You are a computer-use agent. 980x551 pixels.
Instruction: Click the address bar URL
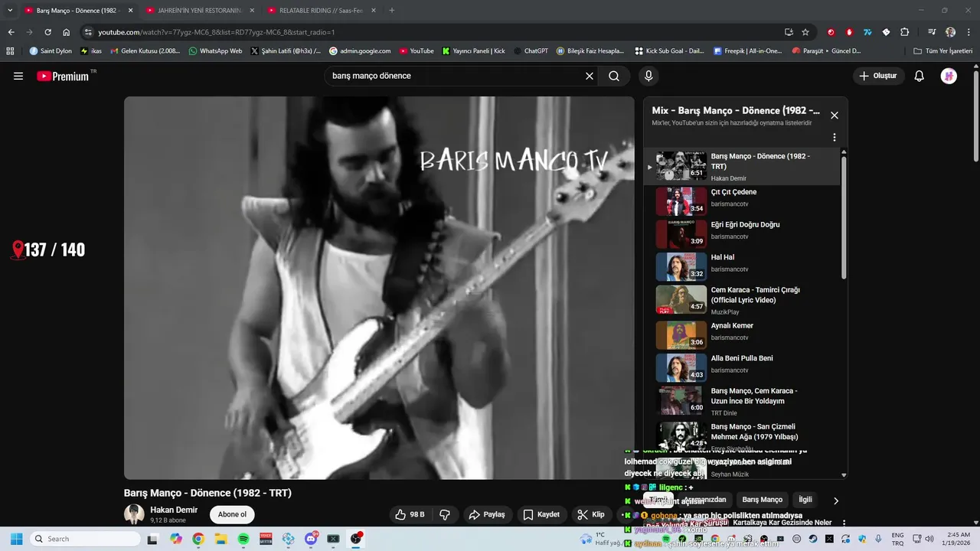[x=217, y=32]
